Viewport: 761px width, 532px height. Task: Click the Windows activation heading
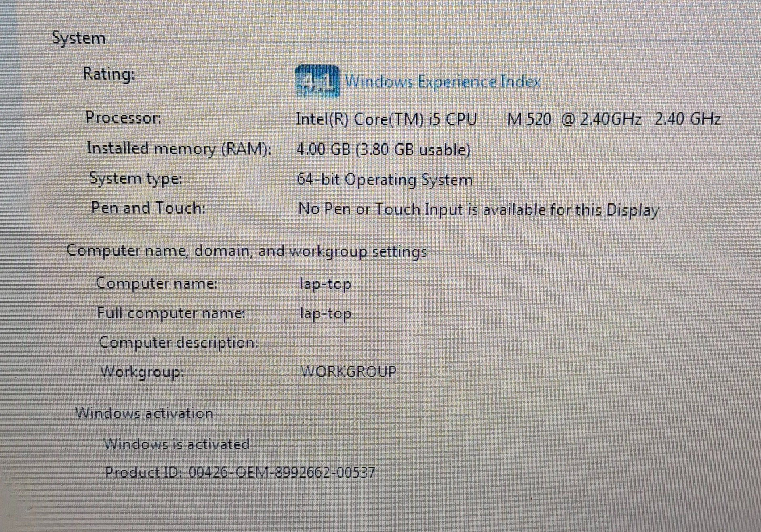144,413
